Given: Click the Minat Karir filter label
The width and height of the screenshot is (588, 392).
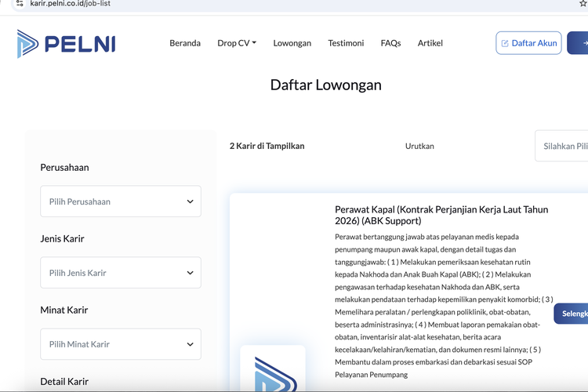Looking at the screenshot, I should coord(64,310).
